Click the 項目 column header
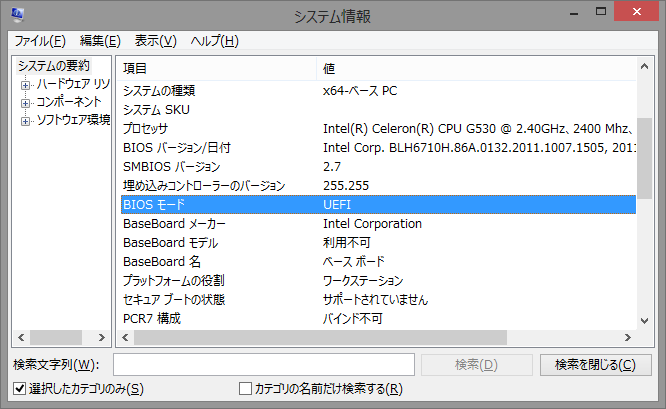The width and height of the screenshot is (666, 409). click(x=217, y=68)
